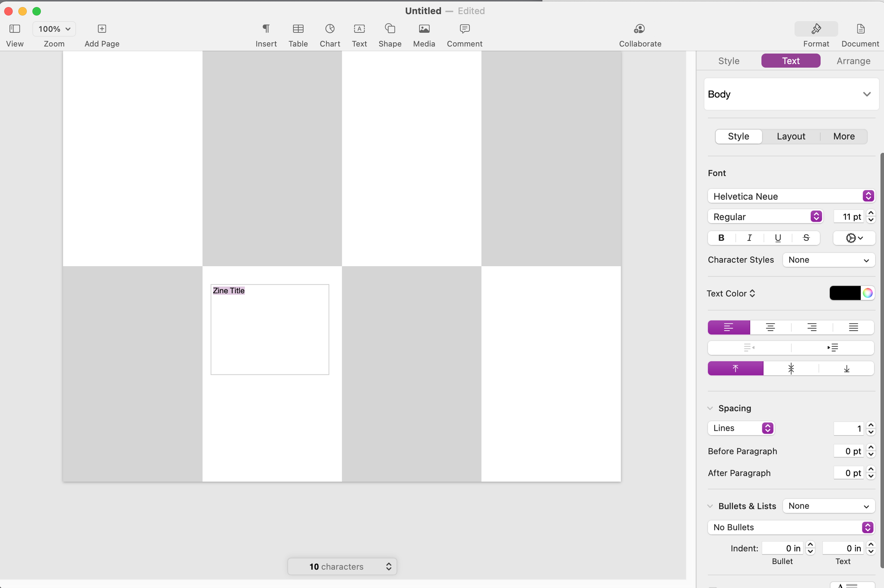Open the Insert paragraph menu

point(266,29)
